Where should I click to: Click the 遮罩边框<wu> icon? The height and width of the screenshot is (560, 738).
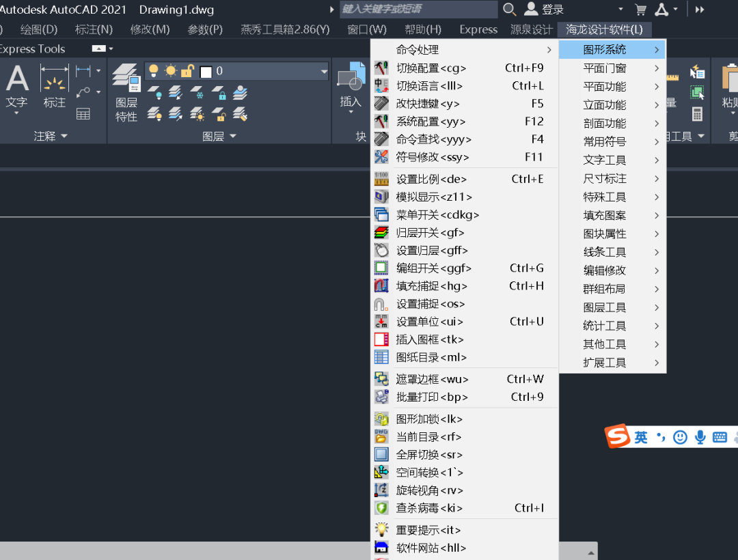pyautogui.click(x=381, y=380)
